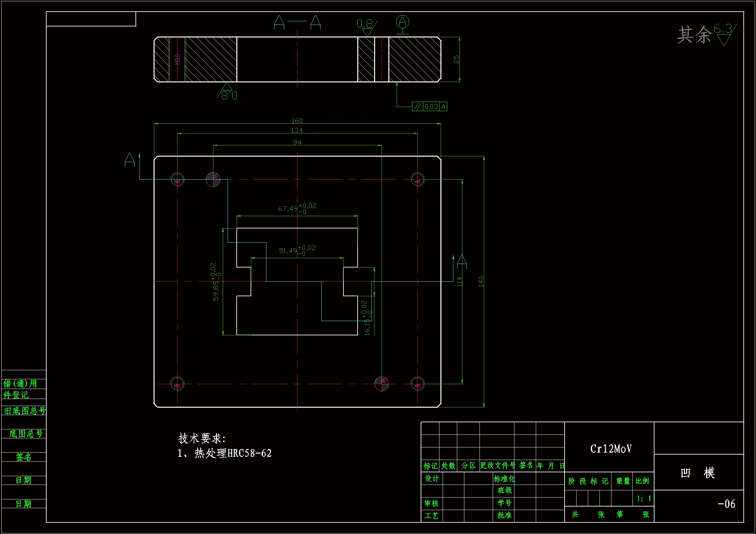The width and height of the screenshot is (756, 534).
Task: Select the top-left M8 threaded hole
Action: tap(177, 180)
